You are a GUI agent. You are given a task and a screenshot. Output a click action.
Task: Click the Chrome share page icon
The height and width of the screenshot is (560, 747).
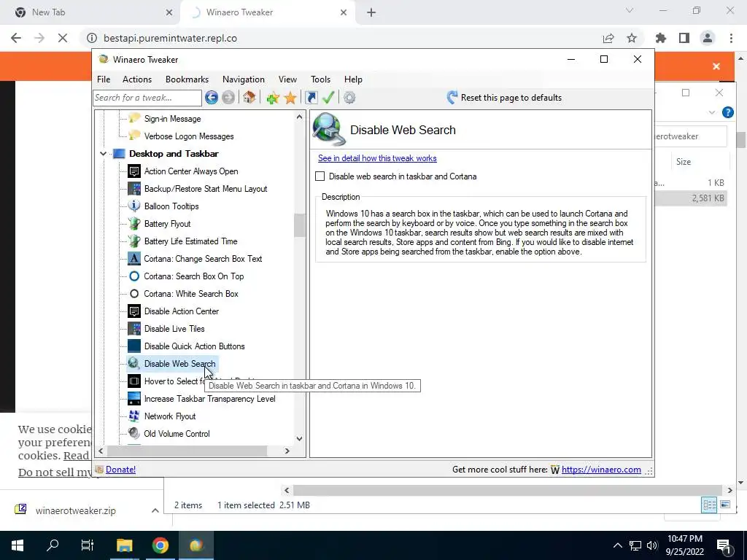coord(608,38)
